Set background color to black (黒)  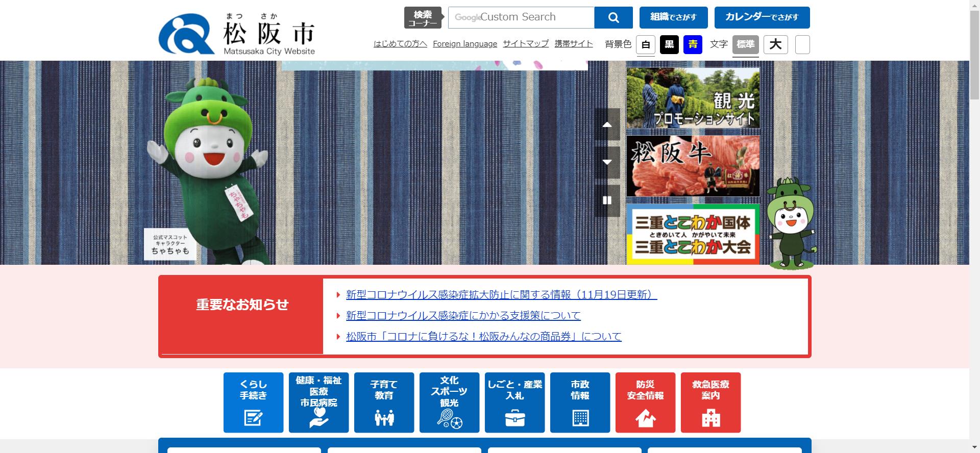pyautogui.click(x=669, y=44)
